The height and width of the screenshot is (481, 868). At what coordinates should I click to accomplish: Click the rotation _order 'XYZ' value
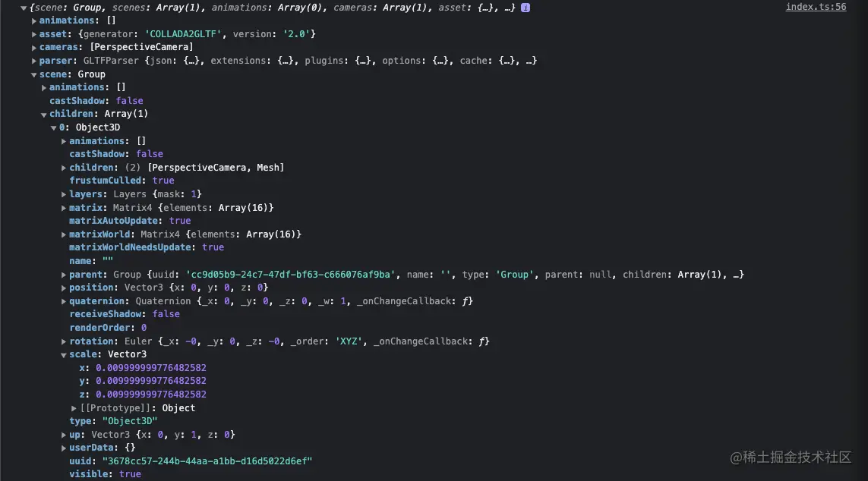tap(349, 341)
